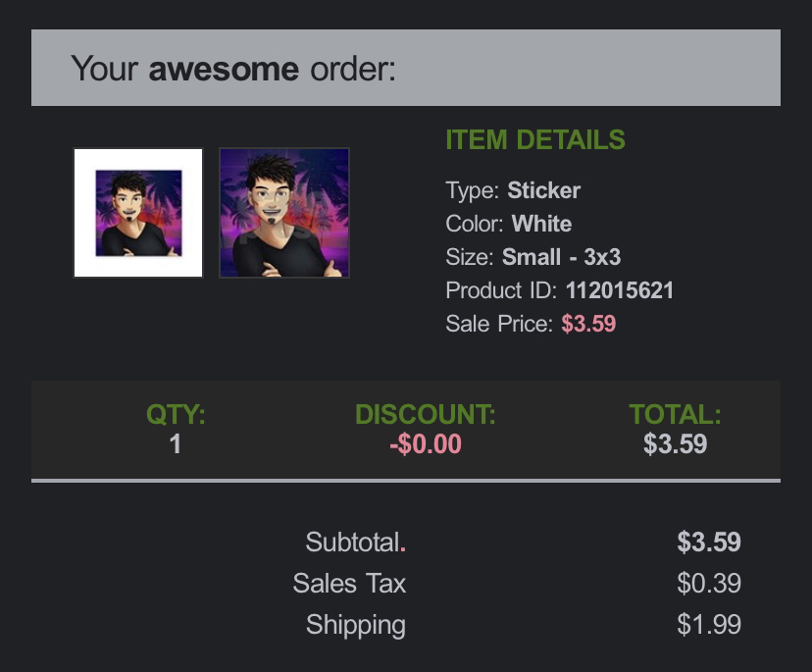Select the $3.59 amount under TOTAL

coord(675,444)
